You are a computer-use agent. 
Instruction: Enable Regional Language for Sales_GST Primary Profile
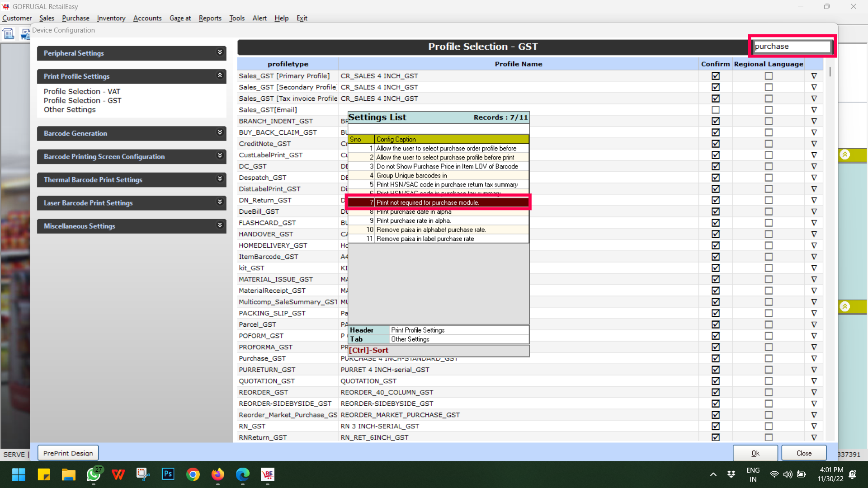point(769,76)
